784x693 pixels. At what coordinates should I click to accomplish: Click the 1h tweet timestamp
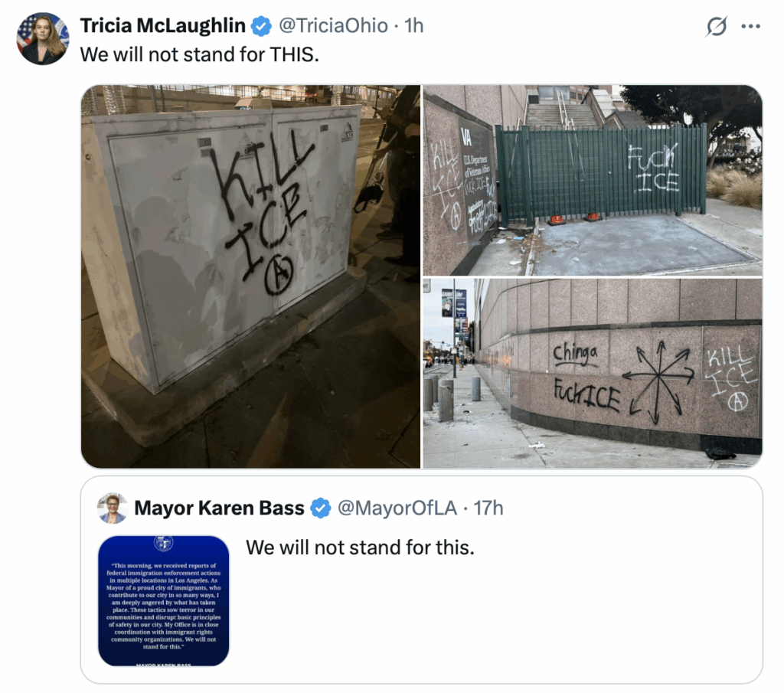(414, 25)
